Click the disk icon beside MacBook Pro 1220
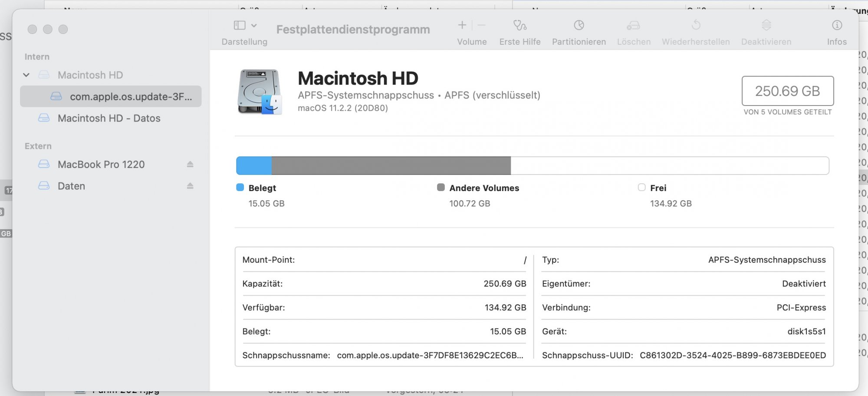 tap(44, 164)
